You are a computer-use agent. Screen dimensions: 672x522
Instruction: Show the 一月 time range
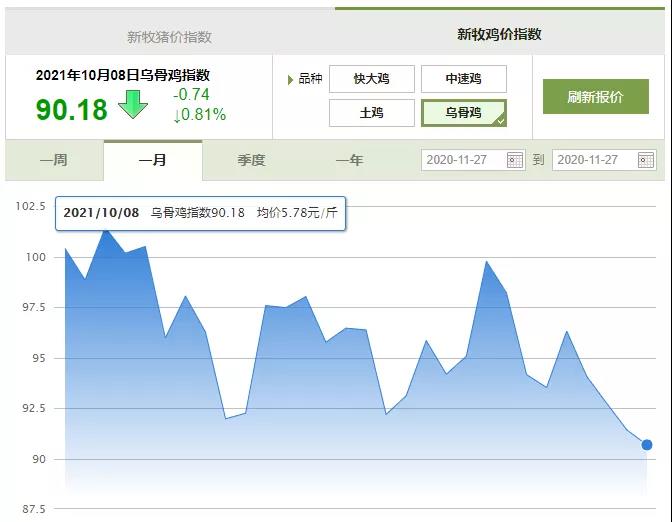[x=153, y=160]
